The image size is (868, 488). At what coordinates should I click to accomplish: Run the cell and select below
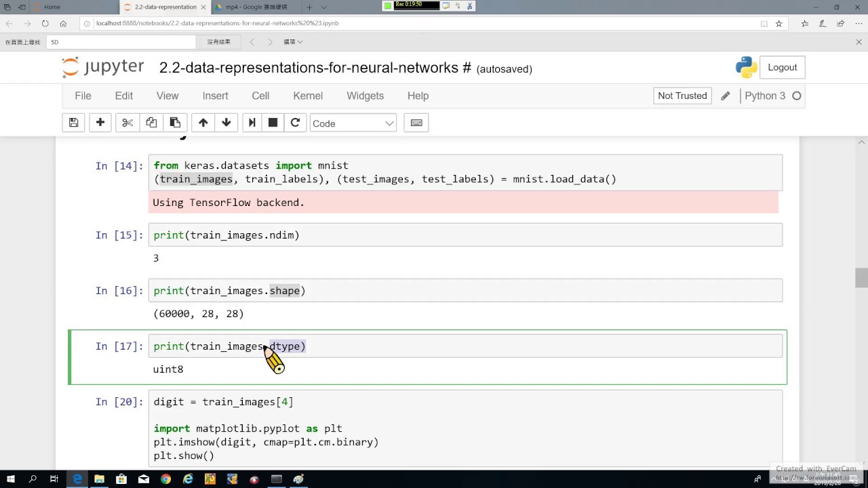[x=252, y=123]
